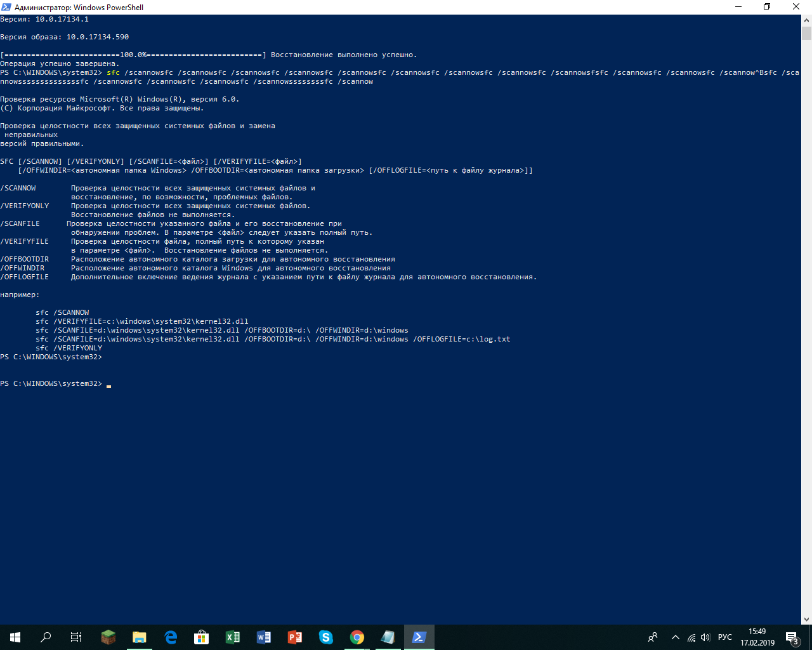Click the scrollbar up arrow
This screenshot has height=650, width=812.
pos(806,20)
